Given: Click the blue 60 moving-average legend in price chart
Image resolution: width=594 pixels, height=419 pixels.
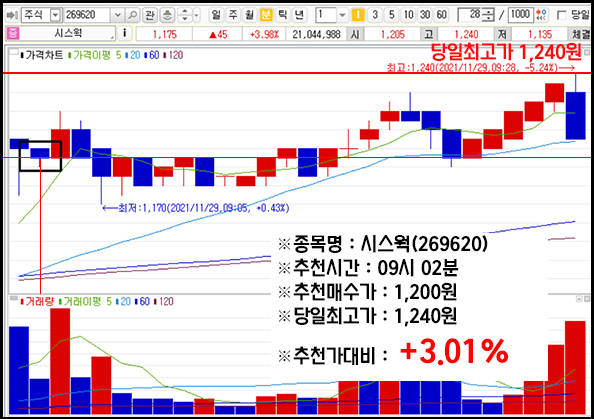Looking at the screenshot, I should [x=152, y=55].
